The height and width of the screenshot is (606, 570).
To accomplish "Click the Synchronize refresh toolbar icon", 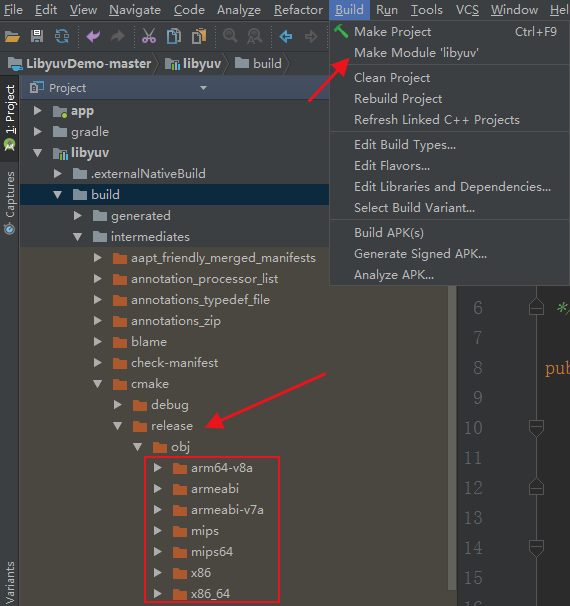I will point(62,36).
